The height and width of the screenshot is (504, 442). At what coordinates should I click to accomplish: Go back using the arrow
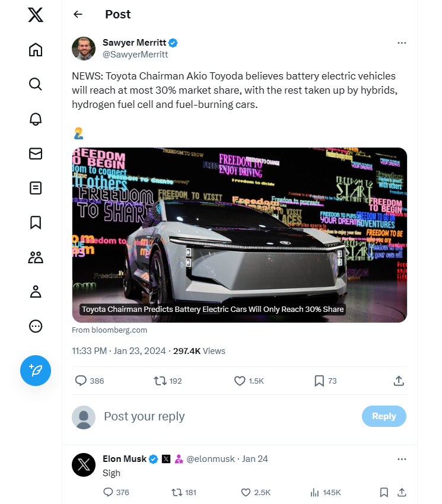click(78, 15)
